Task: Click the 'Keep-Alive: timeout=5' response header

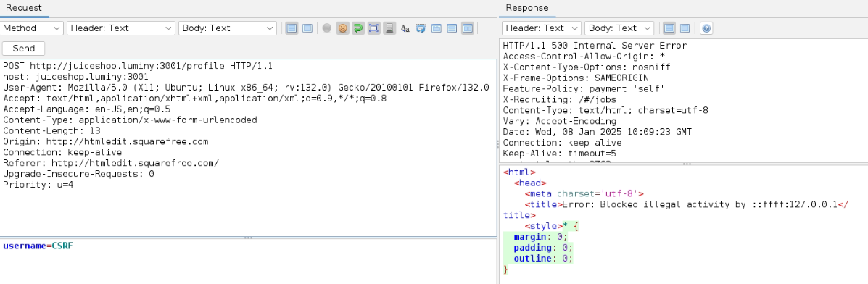Action: (560, 154)
